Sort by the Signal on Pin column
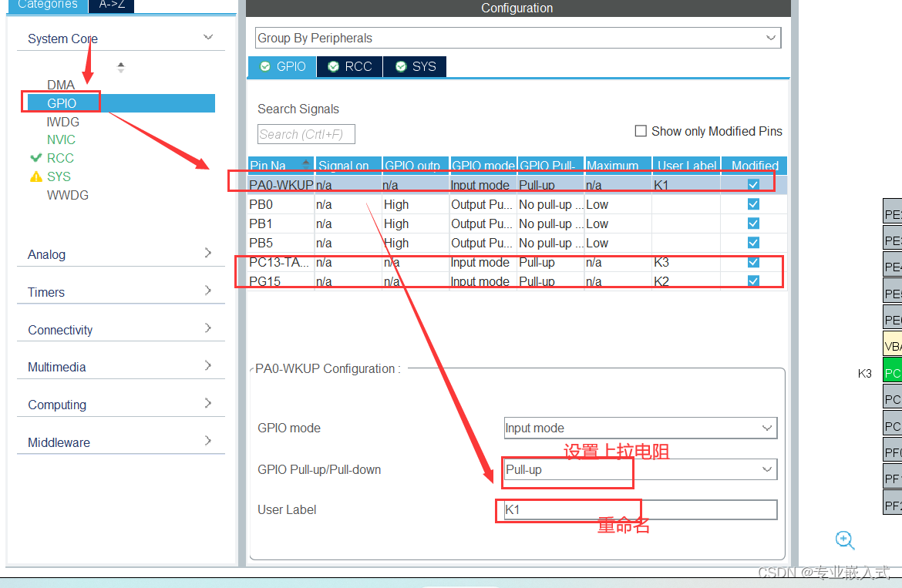Screen dimensions: 902x588 click(x=348, y=166)
